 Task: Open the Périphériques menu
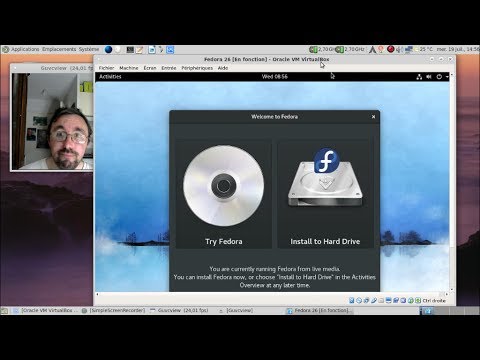[197, 68]
